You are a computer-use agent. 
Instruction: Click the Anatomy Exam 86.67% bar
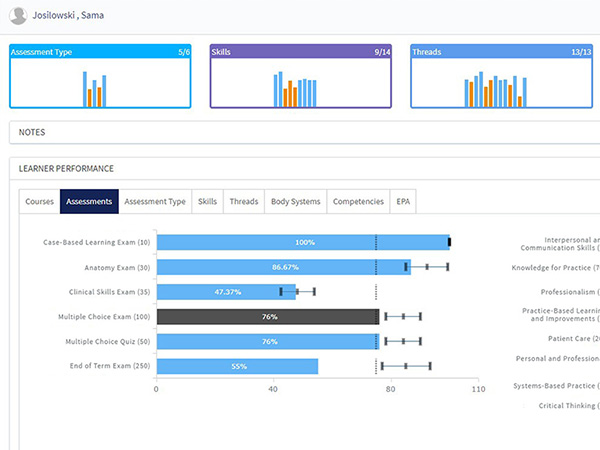[284, 267]
